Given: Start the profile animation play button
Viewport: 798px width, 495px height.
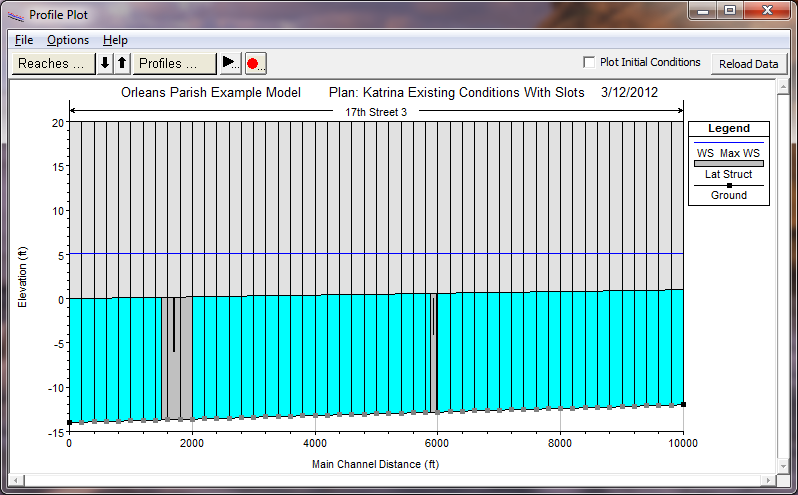Looking at the screenshot, I should click(x=230, y=63).
